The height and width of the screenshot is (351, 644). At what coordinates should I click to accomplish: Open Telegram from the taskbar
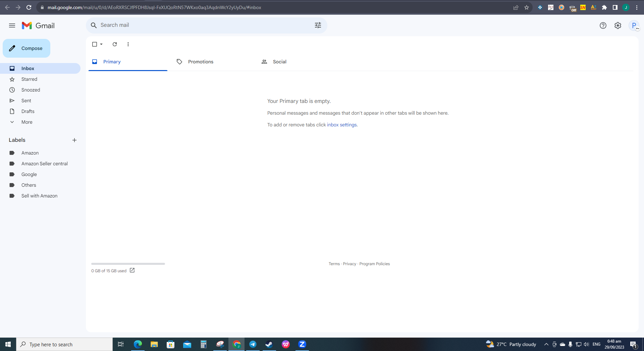(x=253, y=344)
